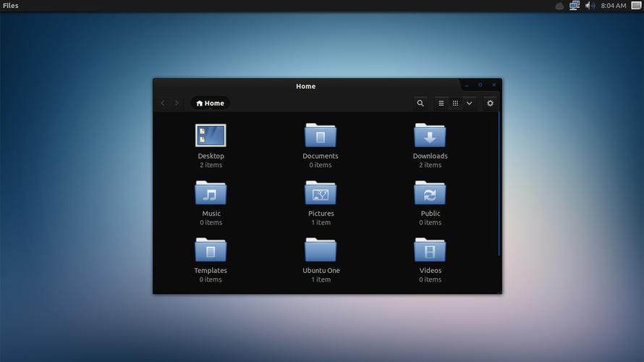The height and width of the screenshot is (362, 644).
Task: Open the volume indicator in the panel
Action: pyautogui.click(x=590, y=6)
